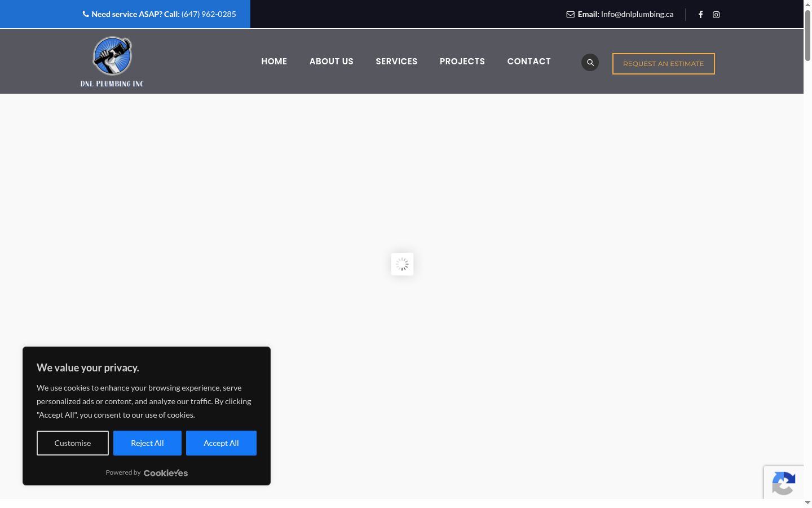Click the page vertical scrollbar thumb

807,35
